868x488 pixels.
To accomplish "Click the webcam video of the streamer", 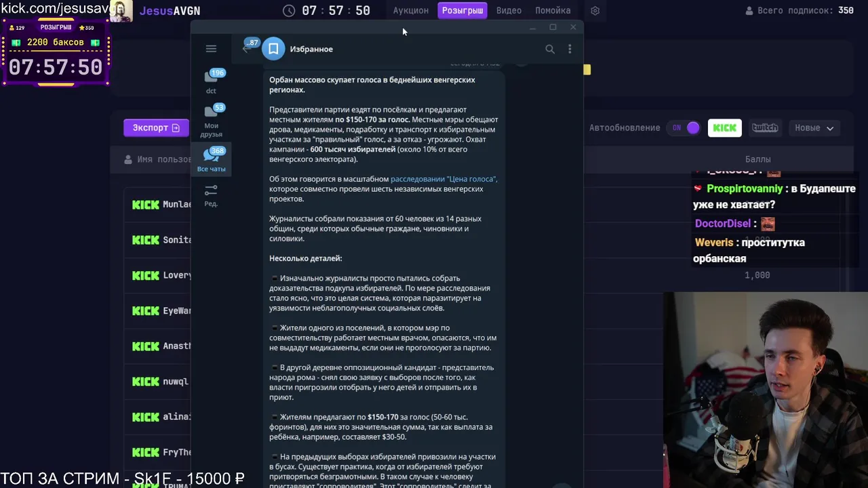I will 766,390.
